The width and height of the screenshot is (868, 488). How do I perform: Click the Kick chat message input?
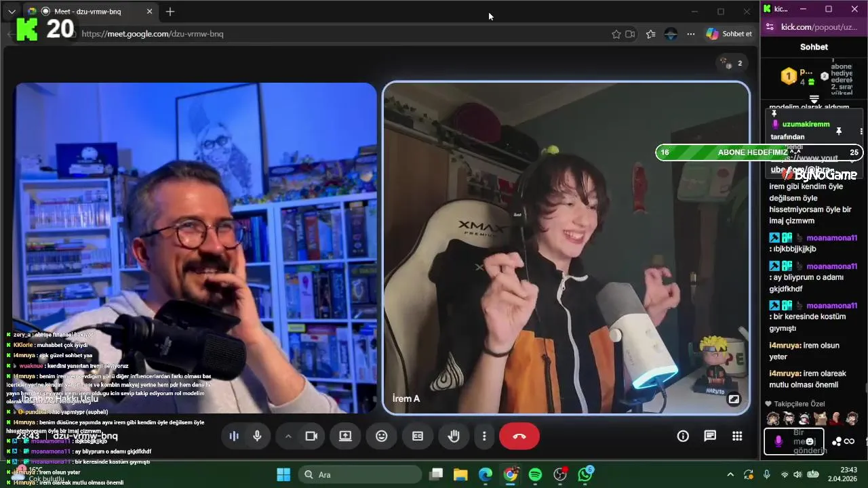[794, 441]
